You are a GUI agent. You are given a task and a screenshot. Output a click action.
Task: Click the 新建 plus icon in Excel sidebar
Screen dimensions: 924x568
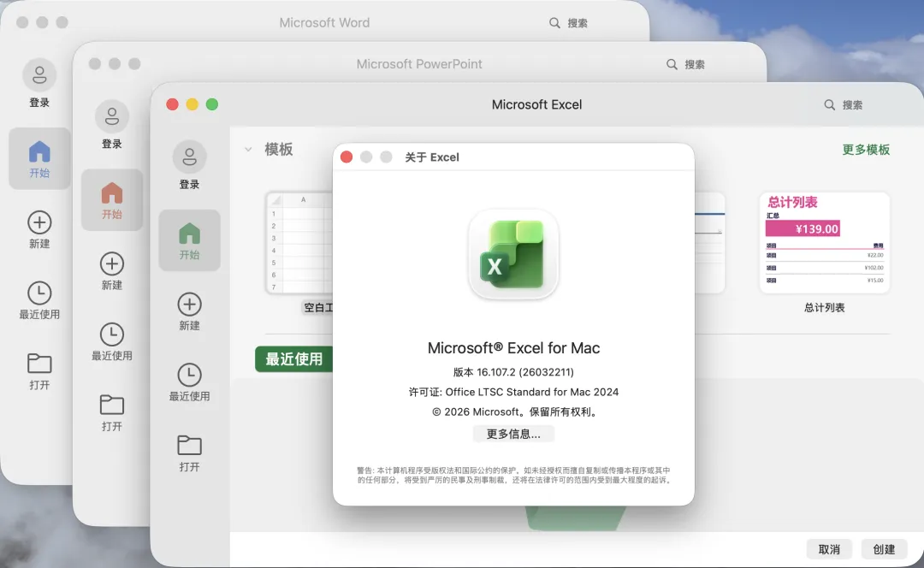pyautogui.click(x=189, y=305)
